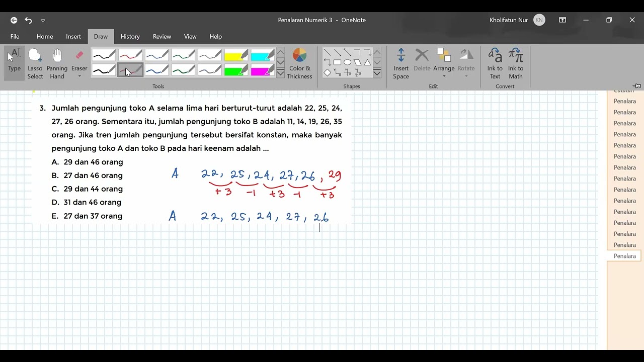
Task: Click the currently selected red pen
Action: click(x=130, y=70)
